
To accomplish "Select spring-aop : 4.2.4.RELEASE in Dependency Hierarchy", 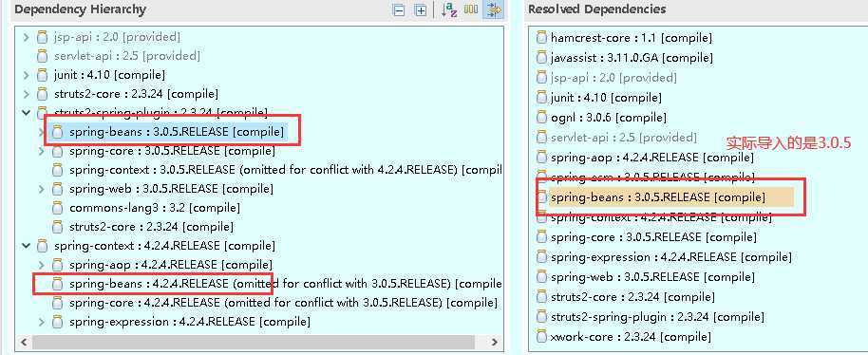I will [171, 264].
